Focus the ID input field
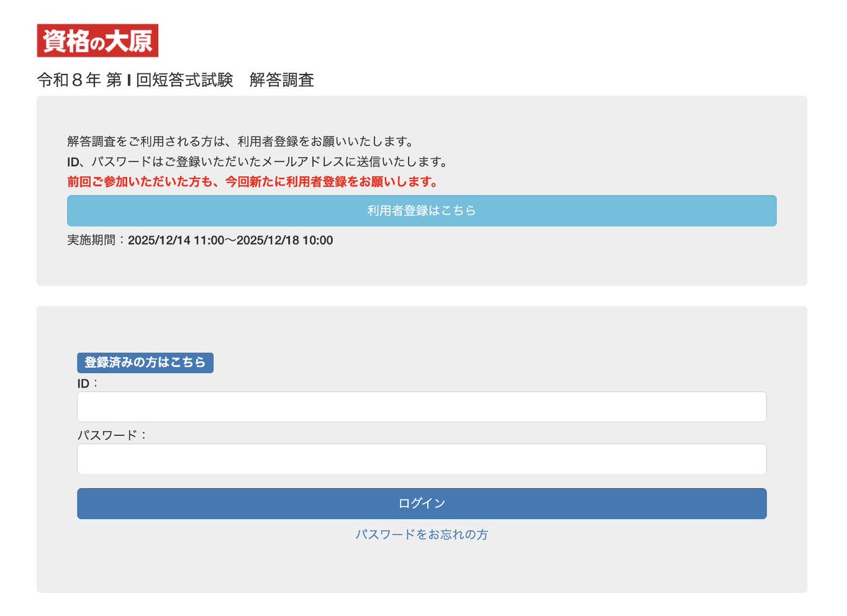847x616 pixels. 421,407
